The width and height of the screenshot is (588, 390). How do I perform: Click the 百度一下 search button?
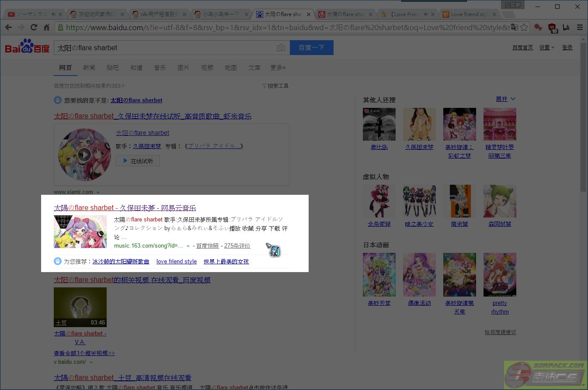[x=312, y=48]
